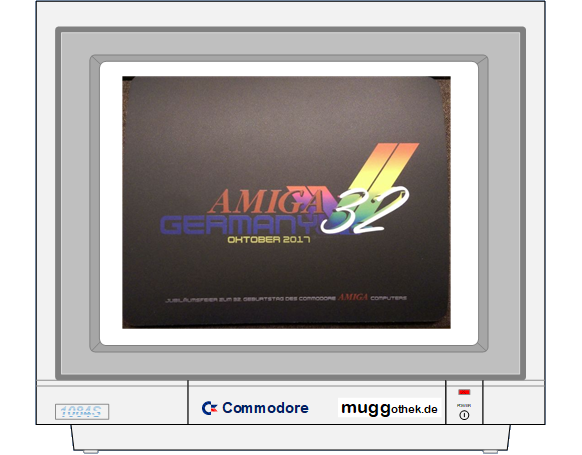Click the OKTOBER 2017 text
This screenshot has height=455, width=582.
pyautogui.click(x=269, y=240)
